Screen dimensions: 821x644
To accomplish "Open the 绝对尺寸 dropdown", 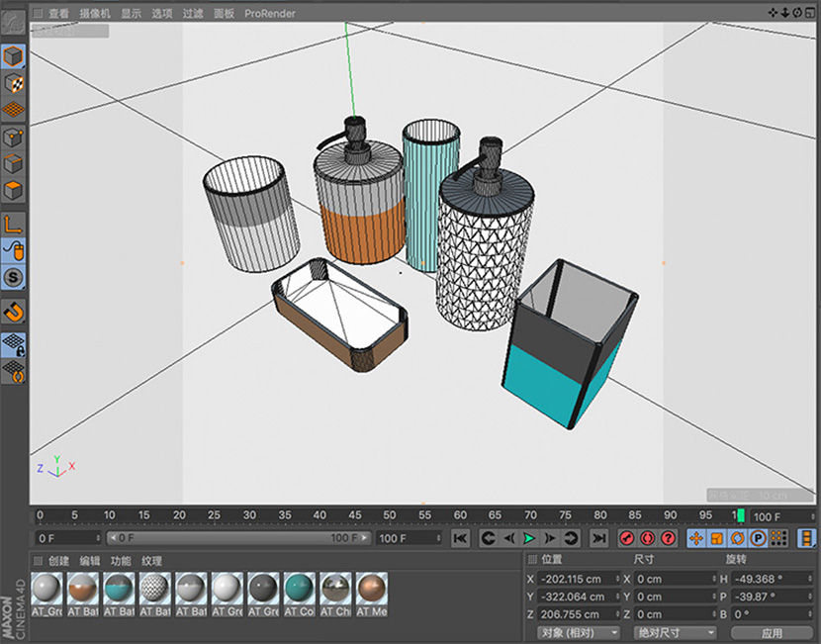I will [675, 632].
